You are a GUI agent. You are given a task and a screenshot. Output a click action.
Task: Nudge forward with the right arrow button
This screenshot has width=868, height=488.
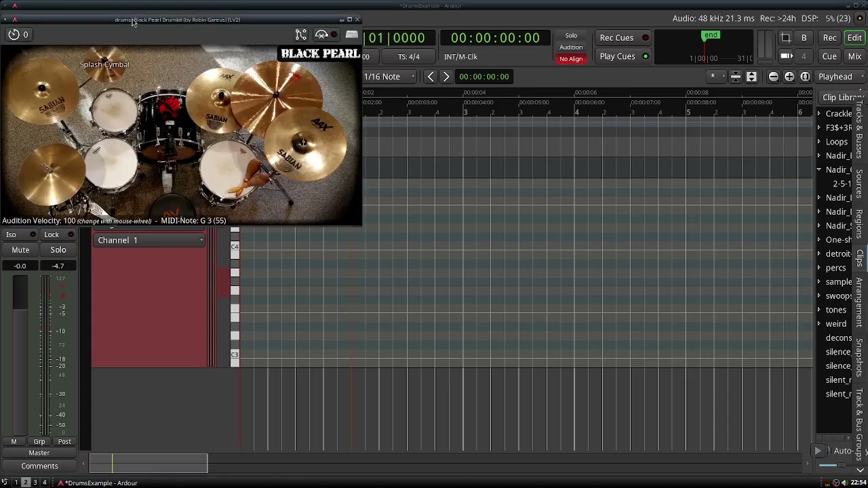point(446,77)
